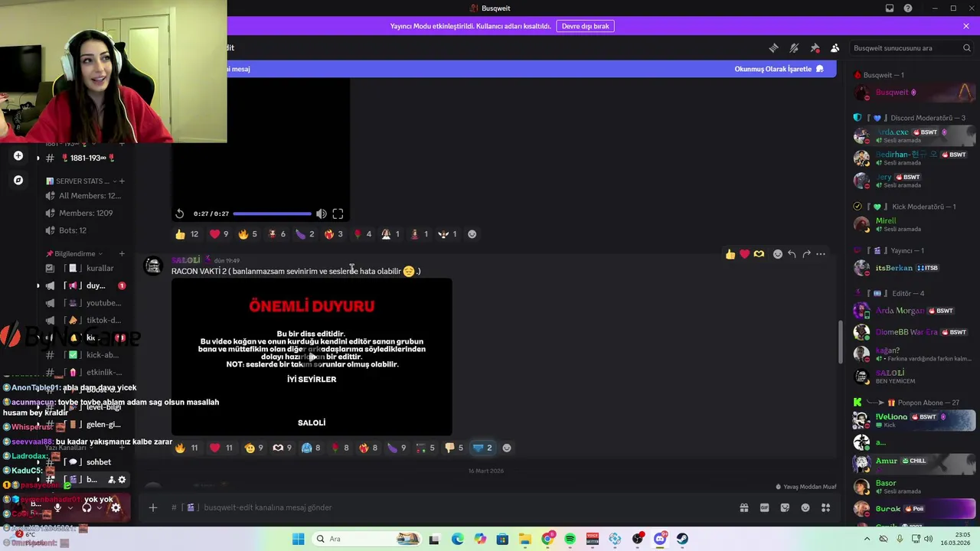Play the ÖNEMLİ DUYURU video
The height and width of the screenshot is (551, 980).
click(x=312, y=357)
